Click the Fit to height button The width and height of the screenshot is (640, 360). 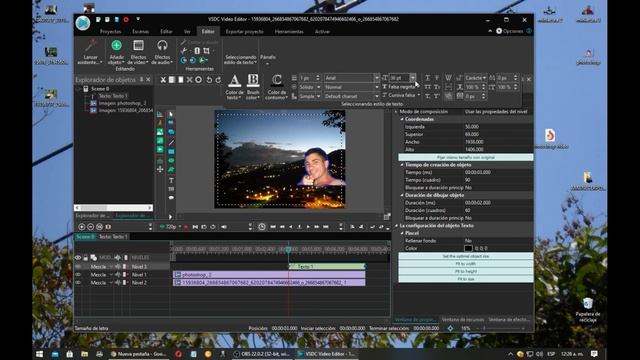(x=466, y=271)
